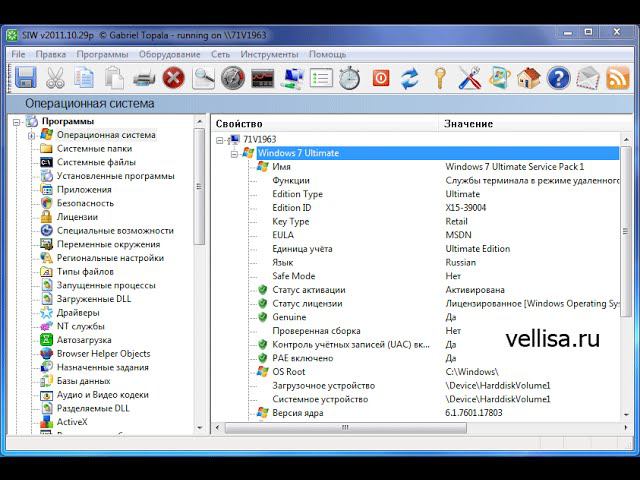Click the orange RSS feed toolbar icon

tap(617, 78)
